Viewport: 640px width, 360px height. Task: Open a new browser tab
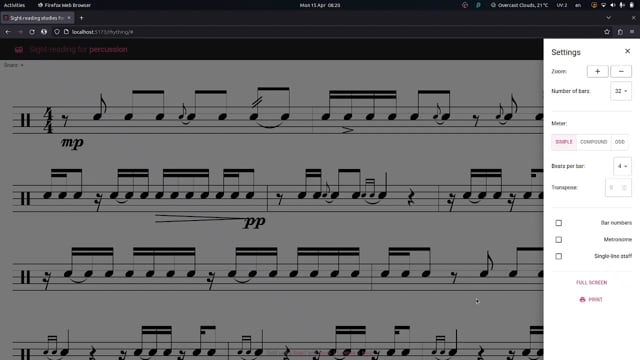pos(81,18)
